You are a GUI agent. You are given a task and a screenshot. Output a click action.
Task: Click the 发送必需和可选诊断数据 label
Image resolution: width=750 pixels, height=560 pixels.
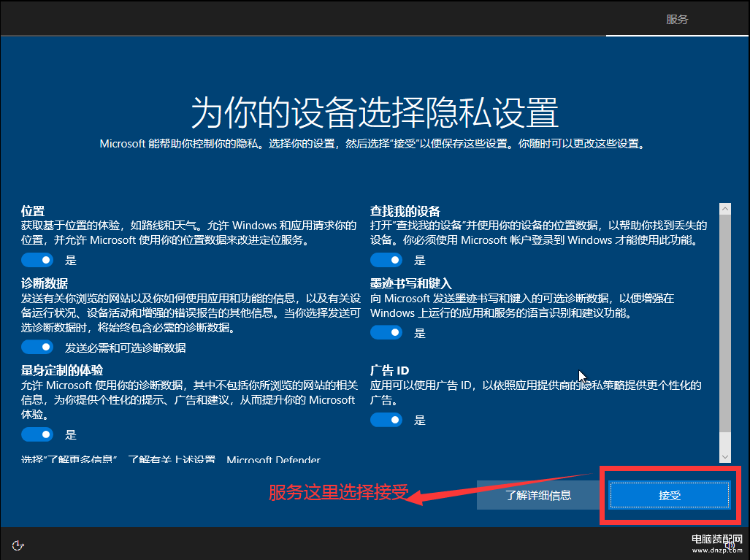pyautogui.click(x=126, y=348)
